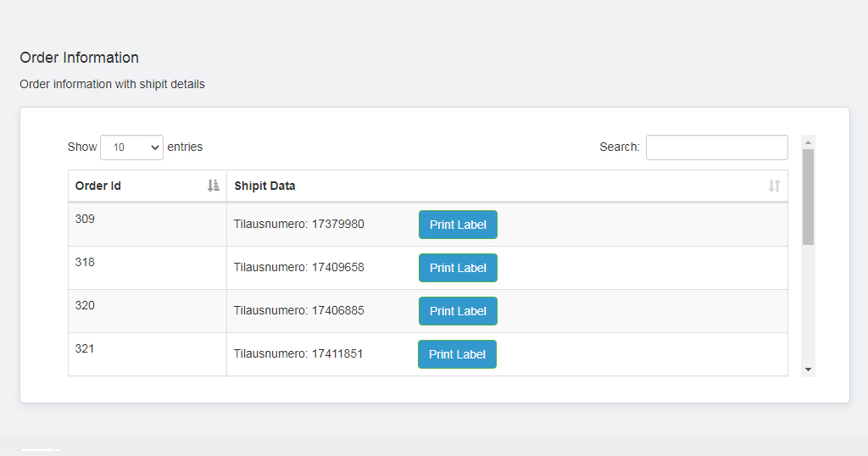Sort by Shipit Data arrows icon
The image size is (868, 456).
[x=774, y=186]
